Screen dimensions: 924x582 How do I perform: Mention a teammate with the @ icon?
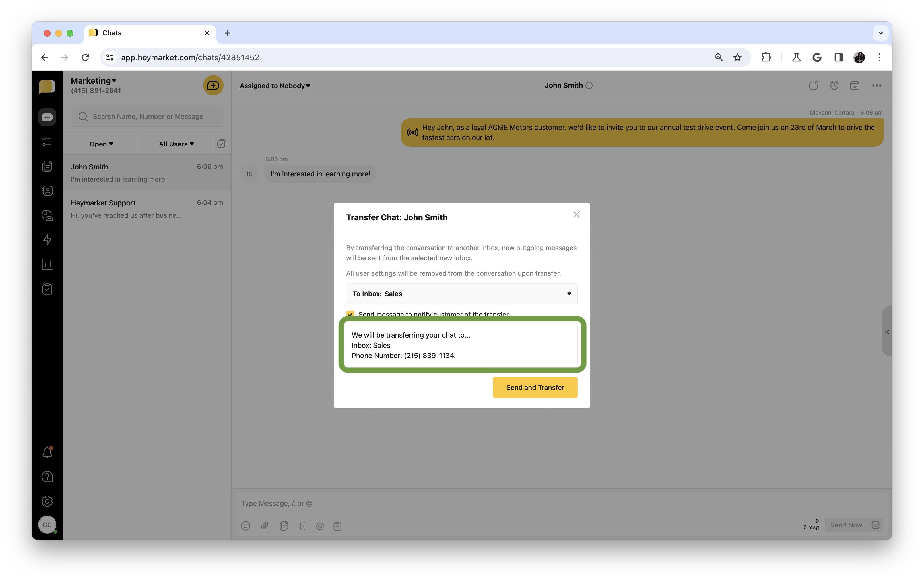(x=320, y=526)
